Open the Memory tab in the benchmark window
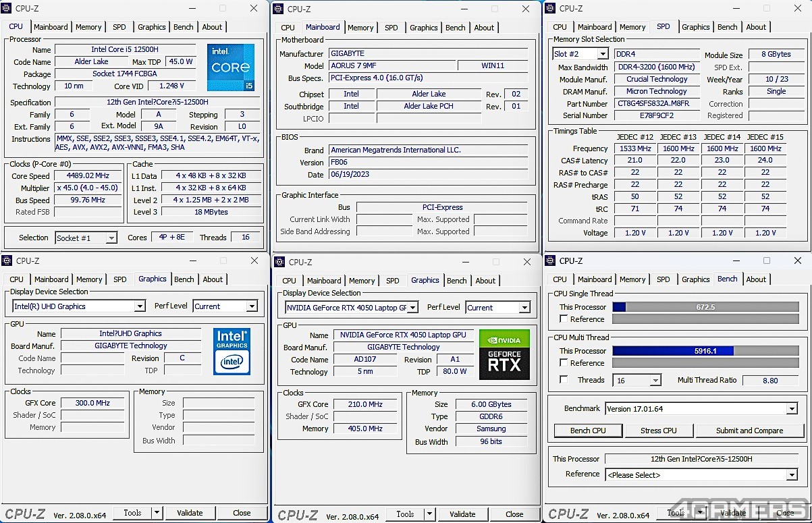 (632, 279)
